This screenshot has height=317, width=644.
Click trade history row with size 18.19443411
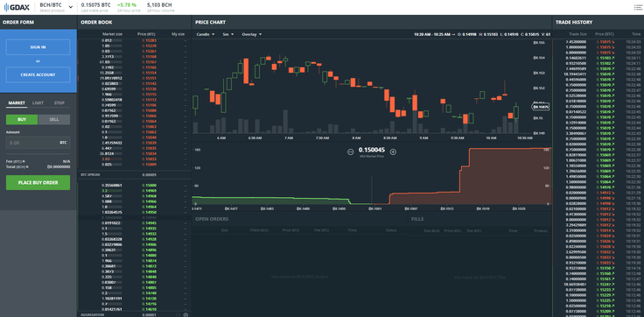(x=598, y=74)
